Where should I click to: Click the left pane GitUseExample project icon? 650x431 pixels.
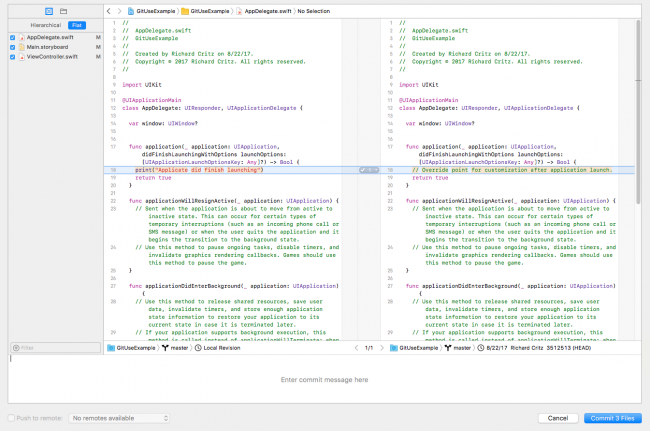(111, 348)
